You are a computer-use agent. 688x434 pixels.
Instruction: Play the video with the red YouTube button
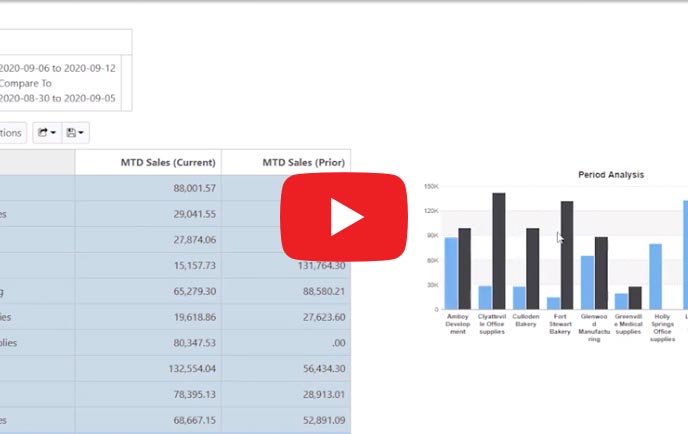343,217
